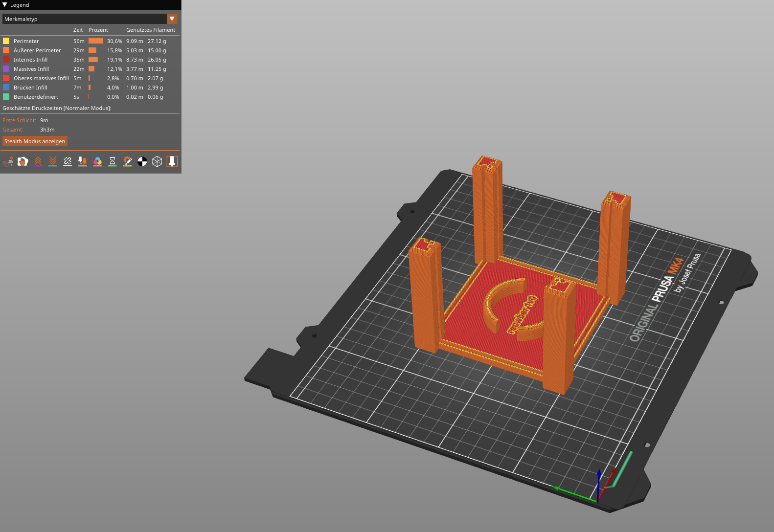Toggle color changes circles icon
The height and width of the screenshot is (532, 774).
pyautogui.click(x=97, y=161)
